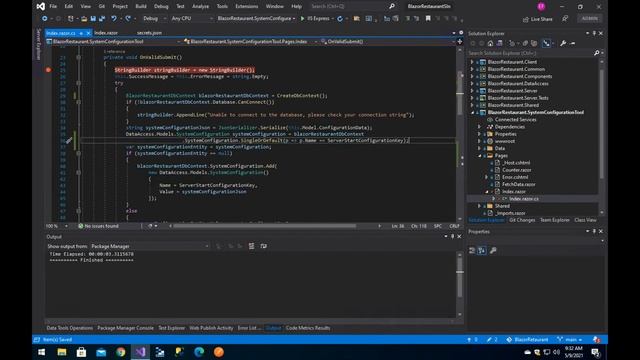The height and width of the screenshot is (360, 640).
Task: Click the BlazorRestaurant repository in status bar
Action: [x=527, y=340]
